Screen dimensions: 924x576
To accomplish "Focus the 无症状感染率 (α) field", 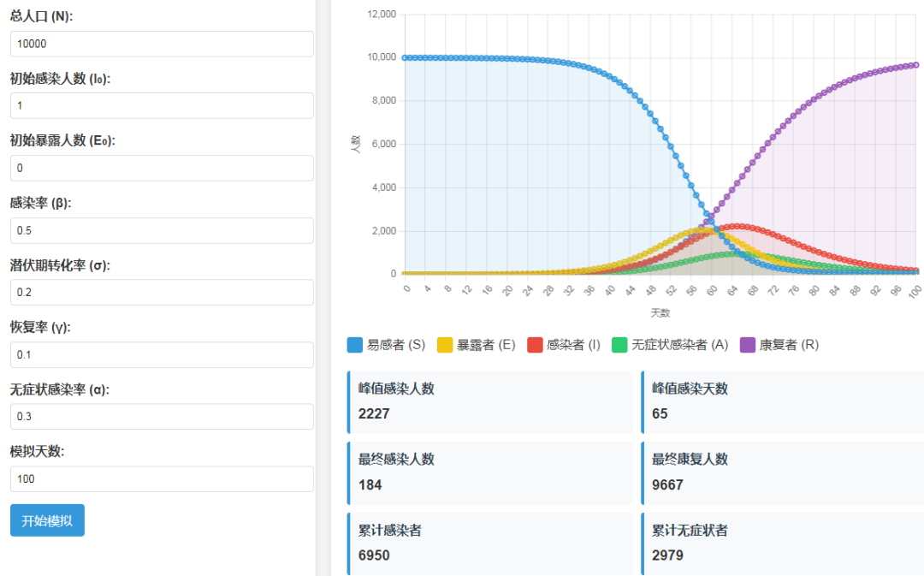I will (x=162, y=417).
